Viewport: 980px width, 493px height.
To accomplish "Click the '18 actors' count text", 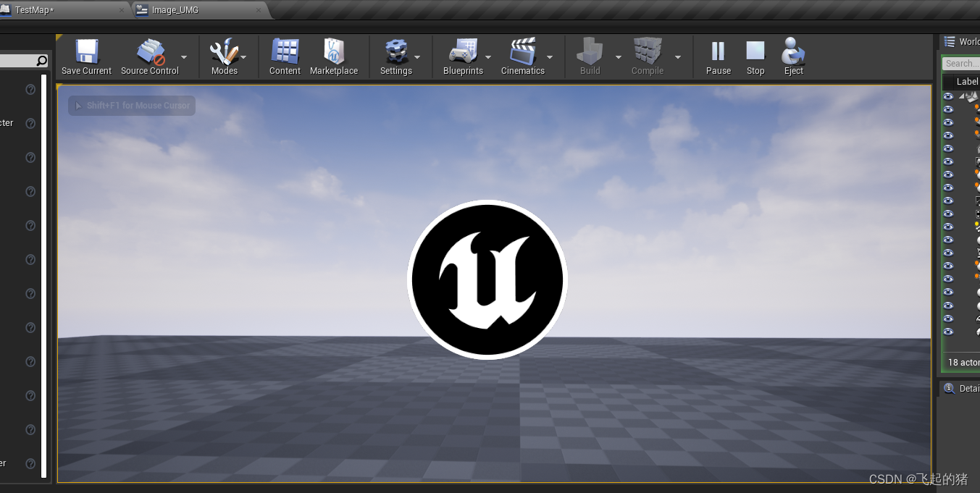I will tap(963, 363).
